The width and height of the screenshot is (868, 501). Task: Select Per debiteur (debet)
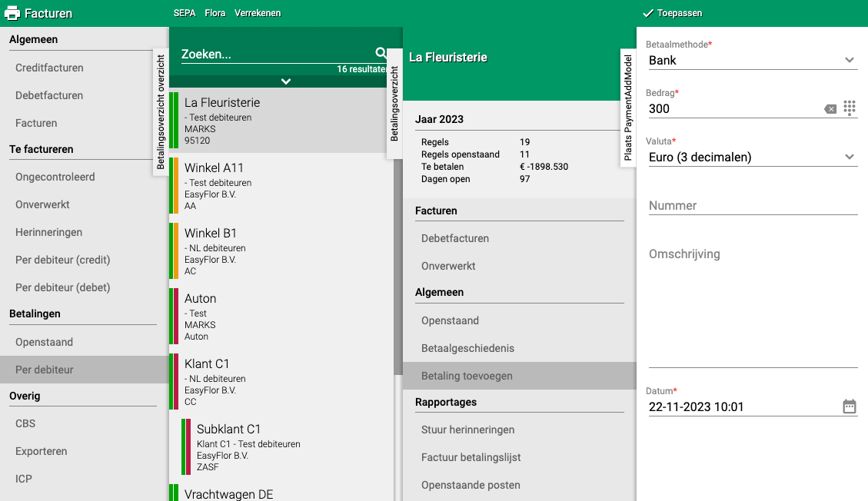pyautogui.click(x=84, y=287)
